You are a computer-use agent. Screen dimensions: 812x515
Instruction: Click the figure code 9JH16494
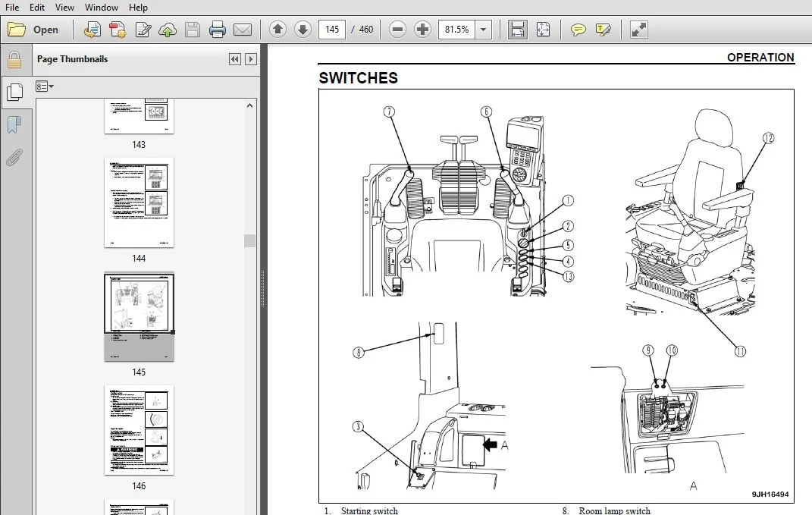pos(770,495)
